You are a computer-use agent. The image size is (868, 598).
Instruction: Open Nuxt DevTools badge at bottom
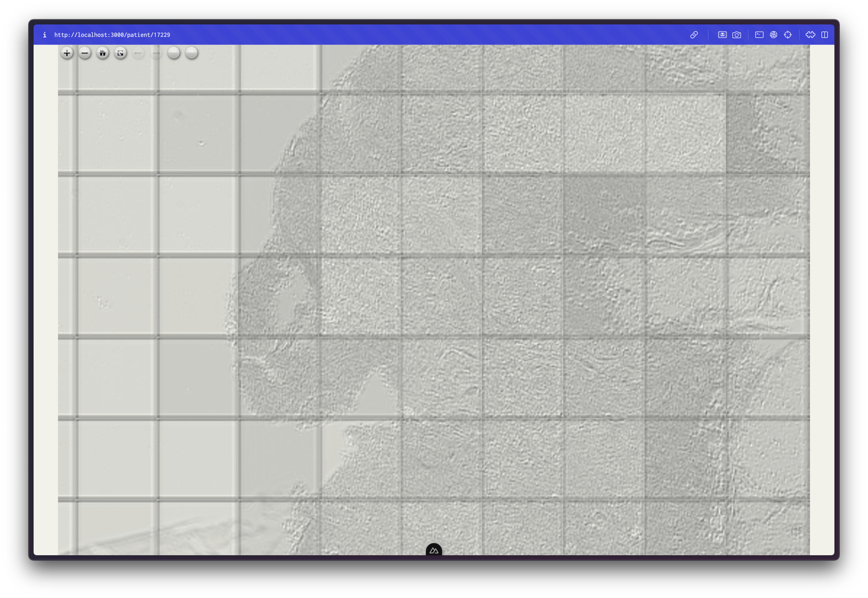[x=434, y=550]
